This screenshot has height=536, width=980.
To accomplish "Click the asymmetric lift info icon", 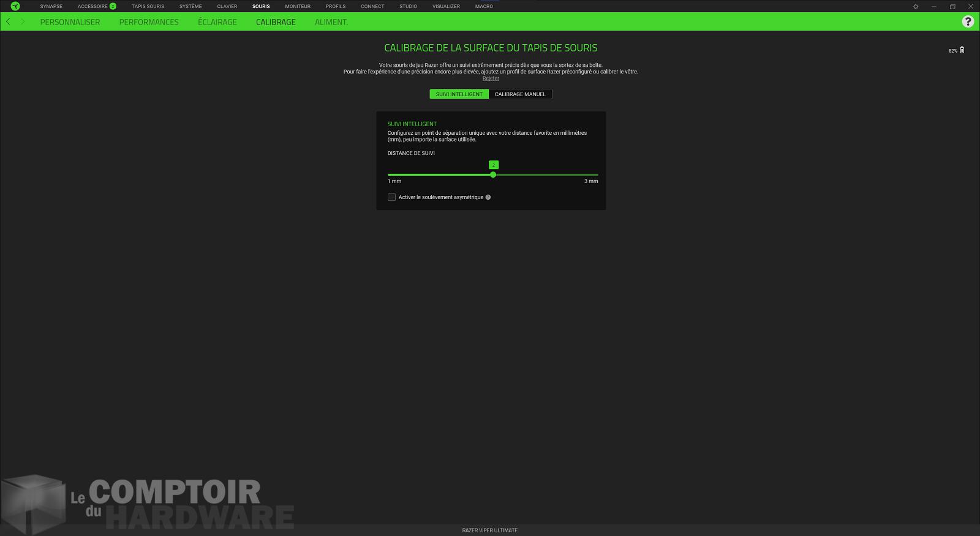I will point(488,197).
